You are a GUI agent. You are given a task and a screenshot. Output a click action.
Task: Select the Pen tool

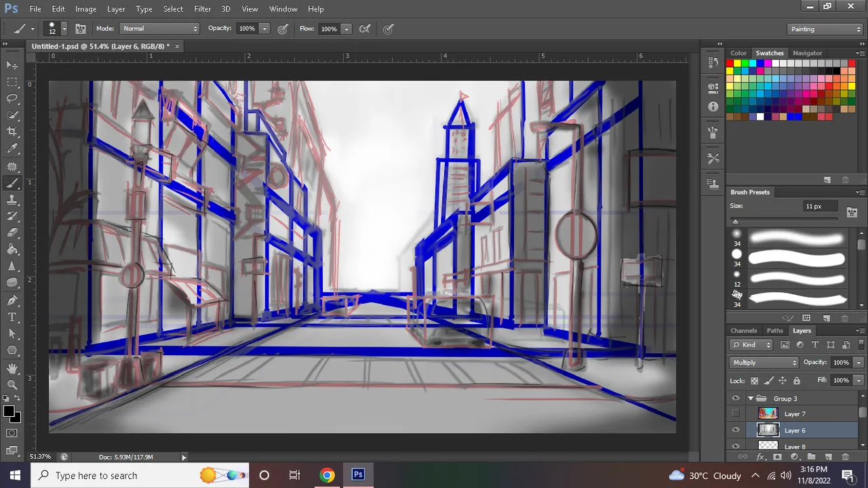[x=12, y=300]
